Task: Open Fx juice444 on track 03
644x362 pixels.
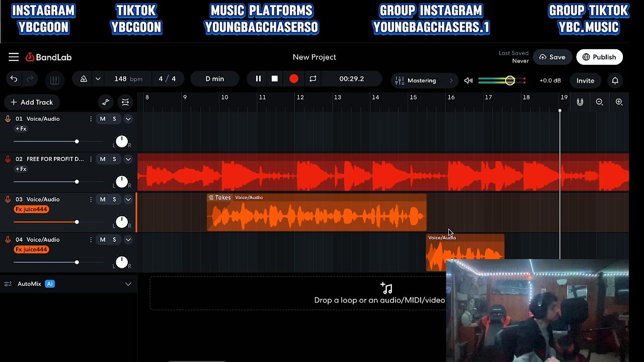Action: [x=31, y=209]
